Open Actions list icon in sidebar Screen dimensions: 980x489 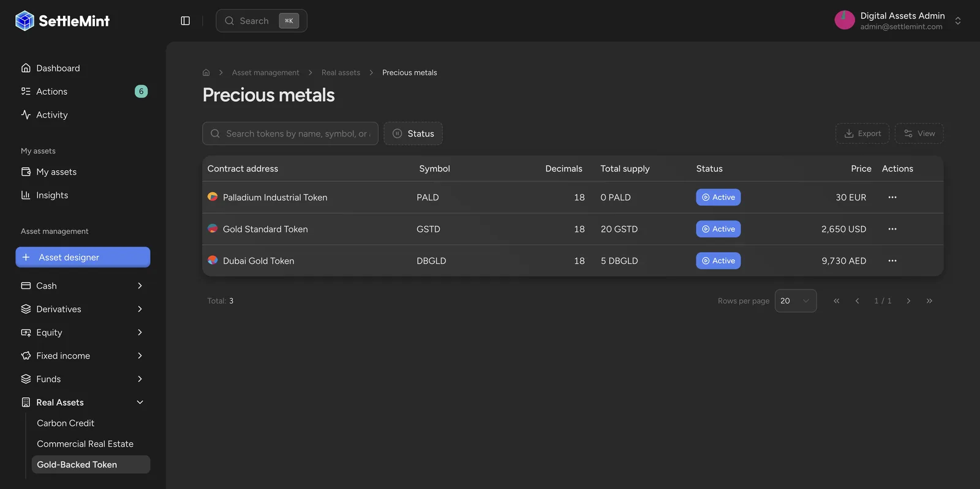(x=26, y=91)
